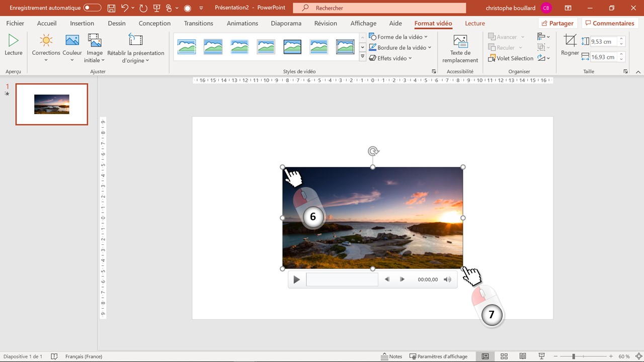Image resolution: width=644 pixels, height=362 pixels.
Task: Toggle the Enregistrement automatique switch
Action: (92, 8)
